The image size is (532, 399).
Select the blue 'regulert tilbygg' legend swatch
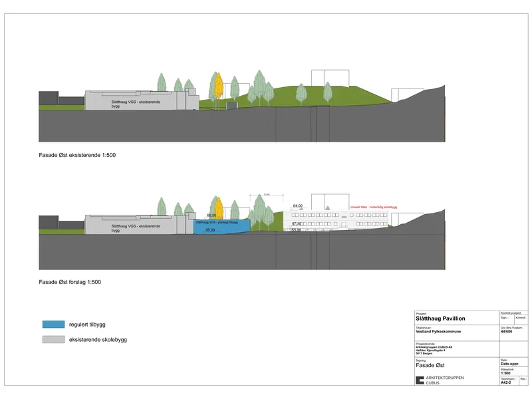click(x=54, y=325)
